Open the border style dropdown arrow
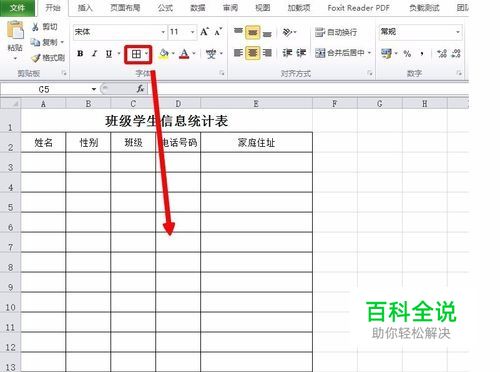 pos(146,54)
